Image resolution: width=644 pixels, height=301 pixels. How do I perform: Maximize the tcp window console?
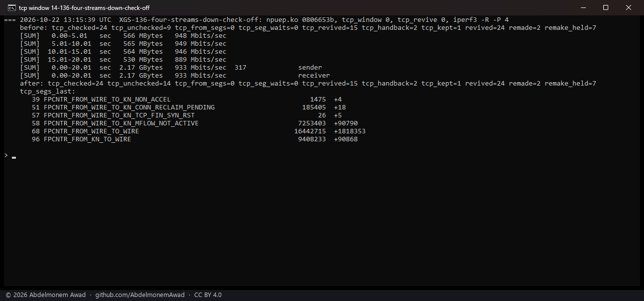pyautogui.click(x=606, y=7)
